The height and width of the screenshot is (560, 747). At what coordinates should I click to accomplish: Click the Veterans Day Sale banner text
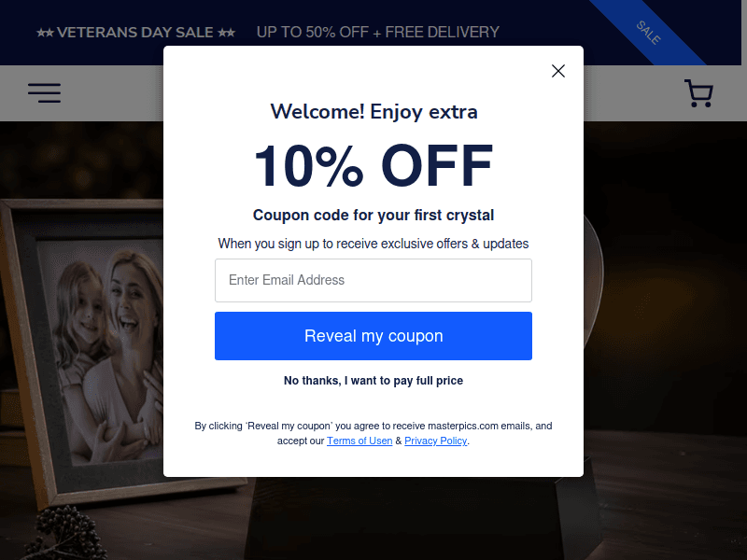[135, 33]
